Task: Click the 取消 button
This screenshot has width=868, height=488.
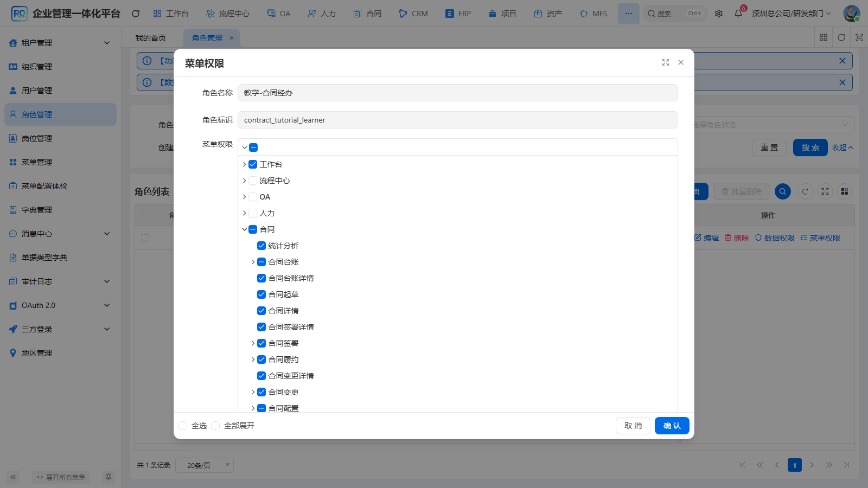Action: point(633,426)
